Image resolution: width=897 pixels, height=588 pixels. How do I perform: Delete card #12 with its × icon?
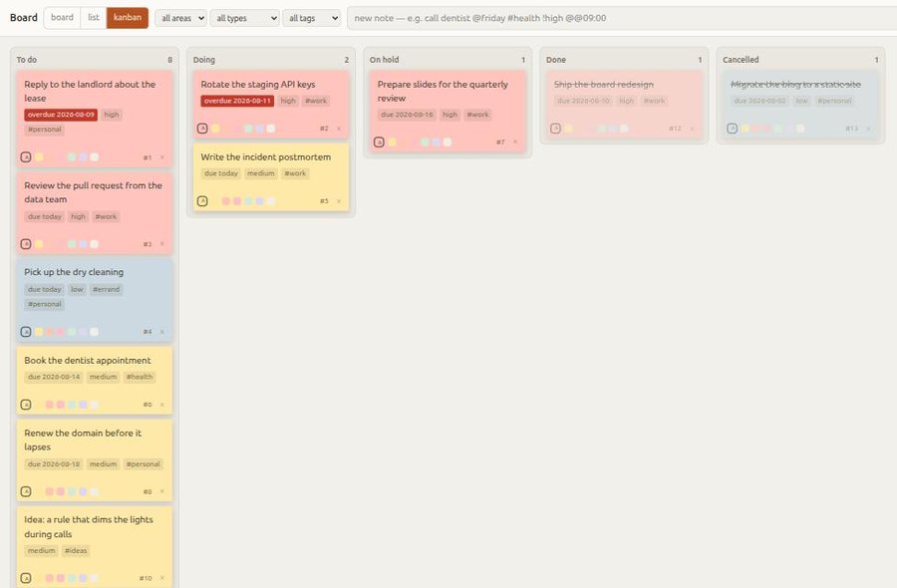692,129
